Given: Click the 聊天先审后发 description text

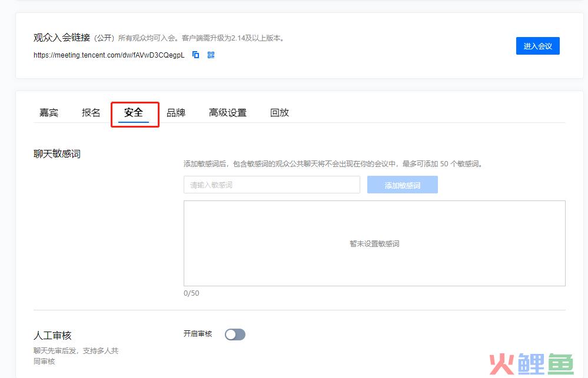Looking at the screenshot, I should pos(76,356).
